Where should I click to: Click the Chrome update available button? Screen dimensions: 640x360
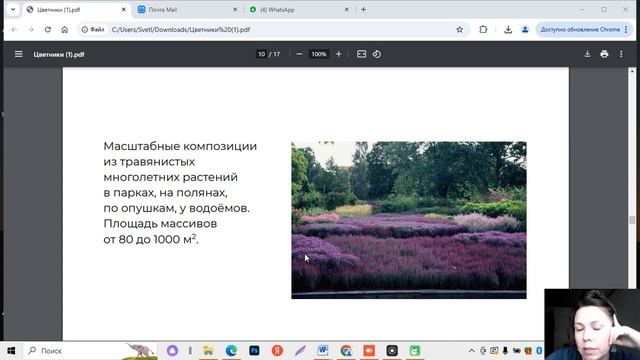[x=584, y=29]
